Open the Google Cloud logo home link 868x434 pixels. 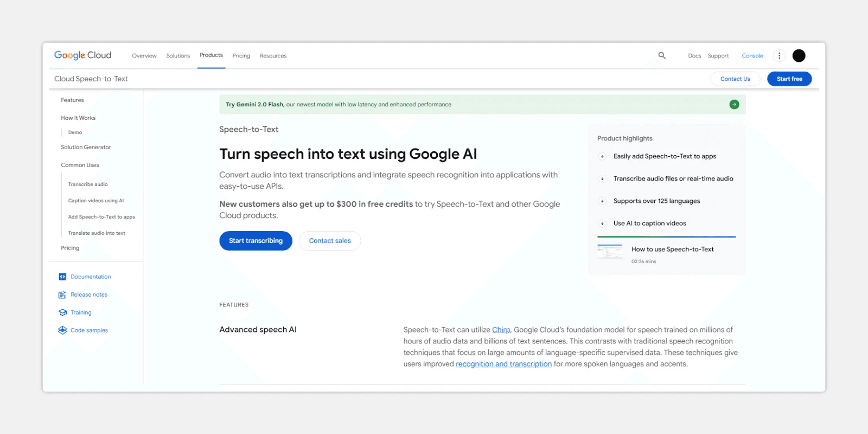82,55
